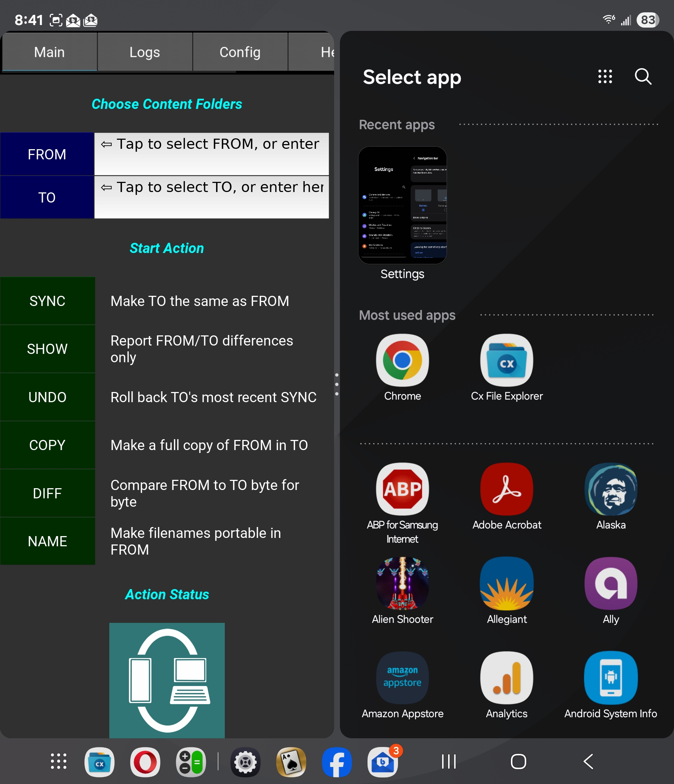674x784 pixels.
Task: Open the grid view icon beside search
Action: 605,77
